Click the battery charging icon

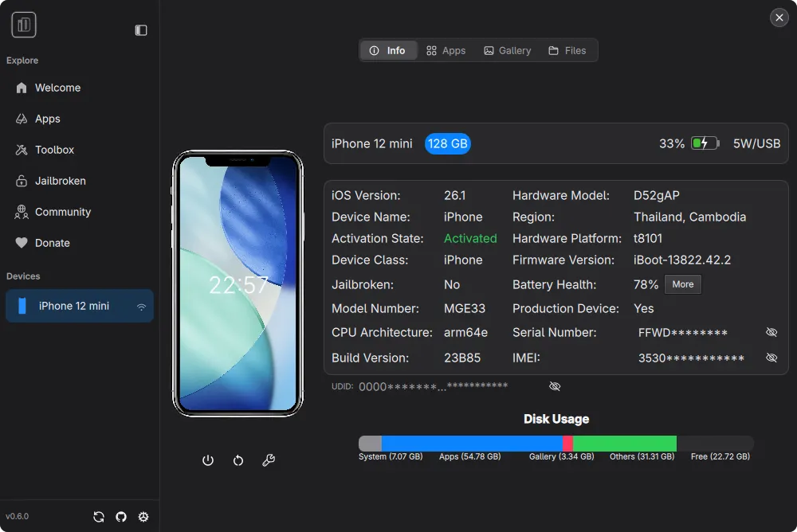click(705, 143)
